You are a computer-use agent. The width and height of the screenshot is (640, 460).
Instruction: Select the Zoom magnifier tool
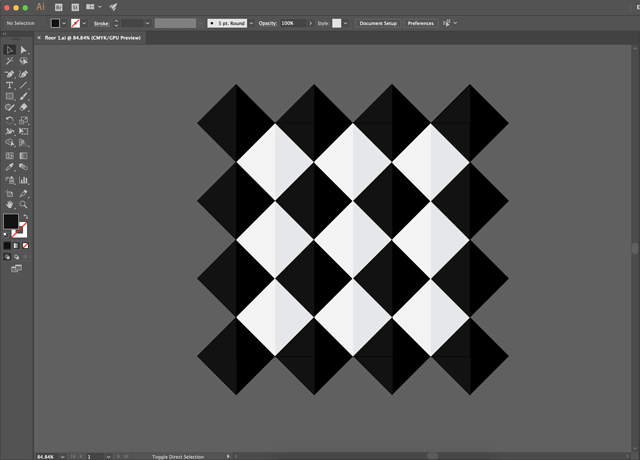coord(23,204)
